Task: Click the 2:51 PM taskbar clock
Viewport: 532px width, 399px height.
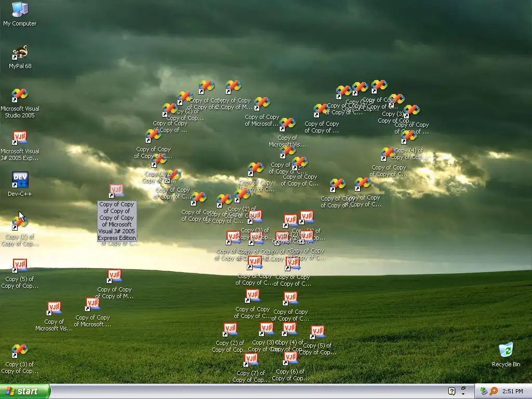Action: pyautogui.click(x=513, y=391)
